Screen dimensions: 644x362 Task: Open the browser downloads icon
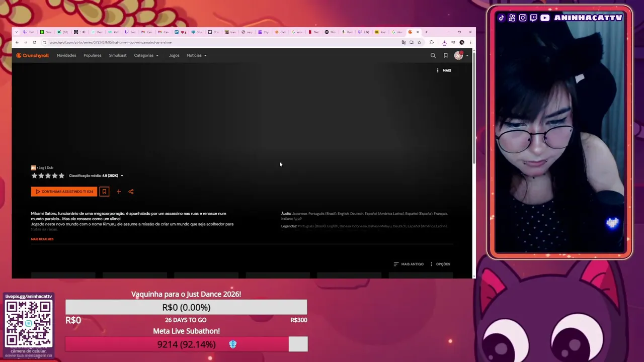click(445, 42)
